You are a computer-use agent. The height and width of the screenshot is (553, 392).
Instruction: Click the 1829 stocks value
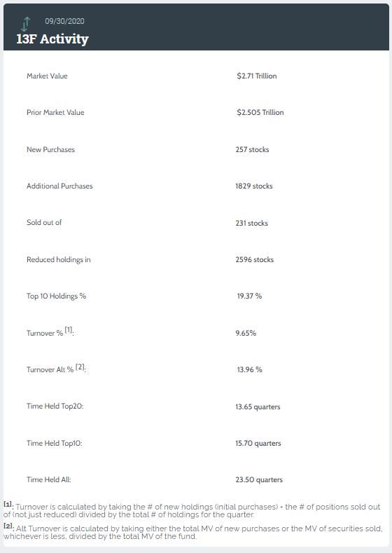(254, 186)
